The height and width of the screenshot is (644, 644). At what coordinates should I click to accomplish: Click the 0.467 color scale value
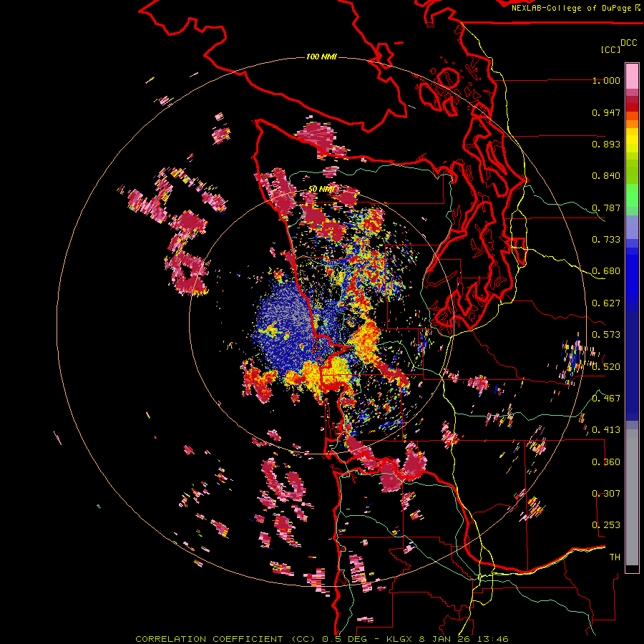[x=606, y=398]
